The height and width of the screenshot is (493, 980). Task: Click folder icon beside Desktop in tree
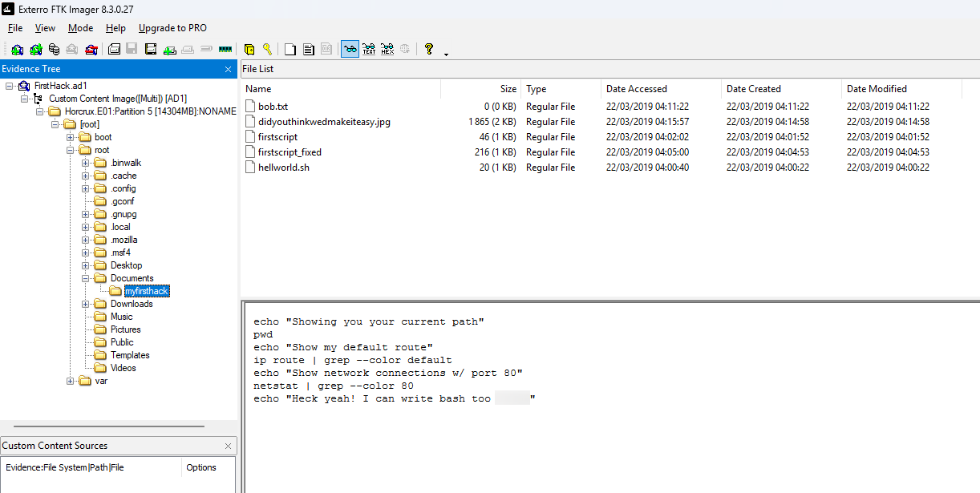pos(100,265)
